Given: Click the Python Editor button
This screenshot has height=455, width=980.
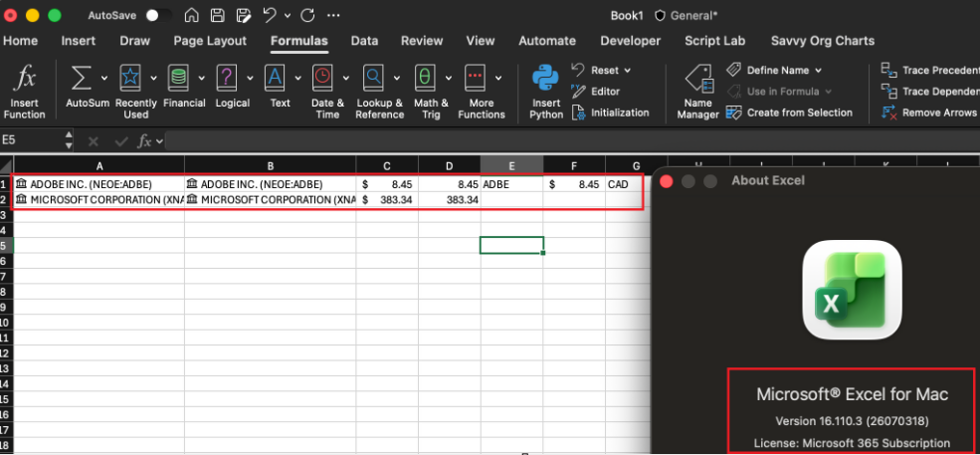Looking at the screenshot, I should (596, 92).
